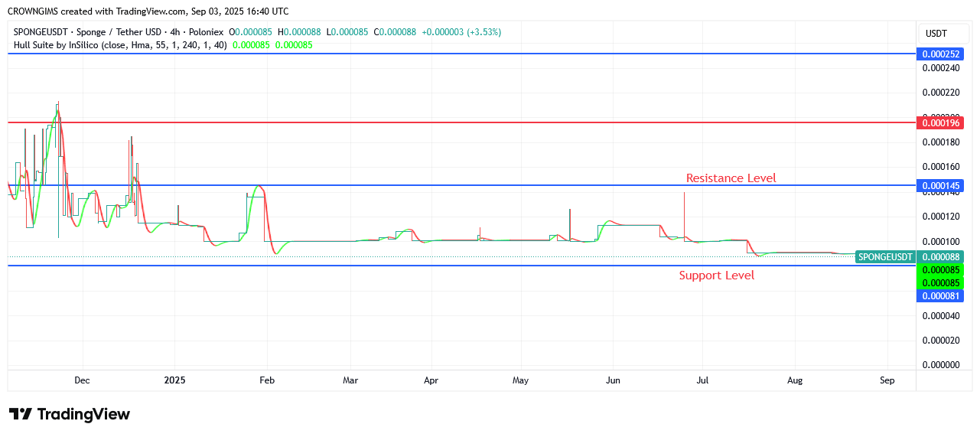Click the USDT currency label on the price axis
This screenshot has width=980, height=437.
coord(936,33)
